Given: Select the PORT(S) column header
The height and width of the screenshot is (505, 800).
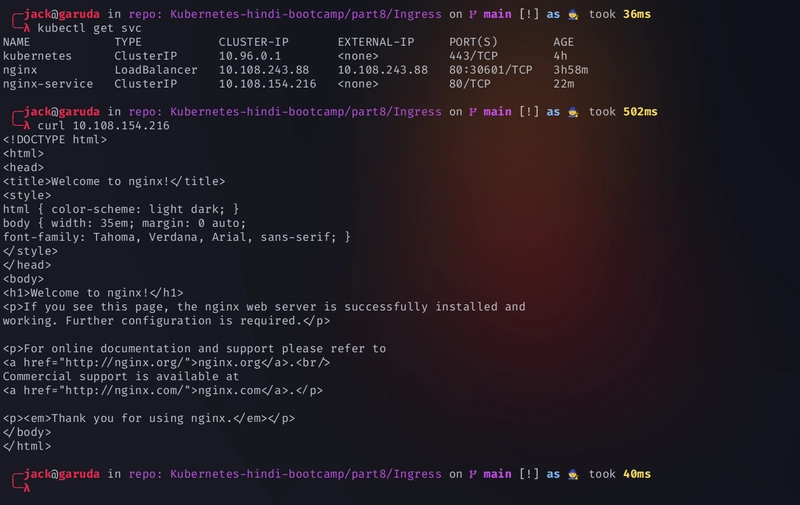Looking at the screenshot, I should click(473, 42).
